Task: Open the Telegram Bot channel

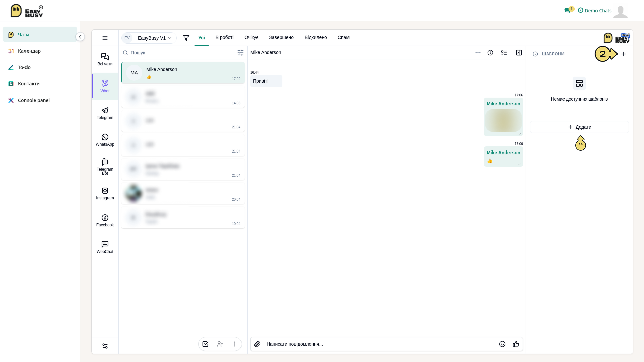Action: point(105,167)
